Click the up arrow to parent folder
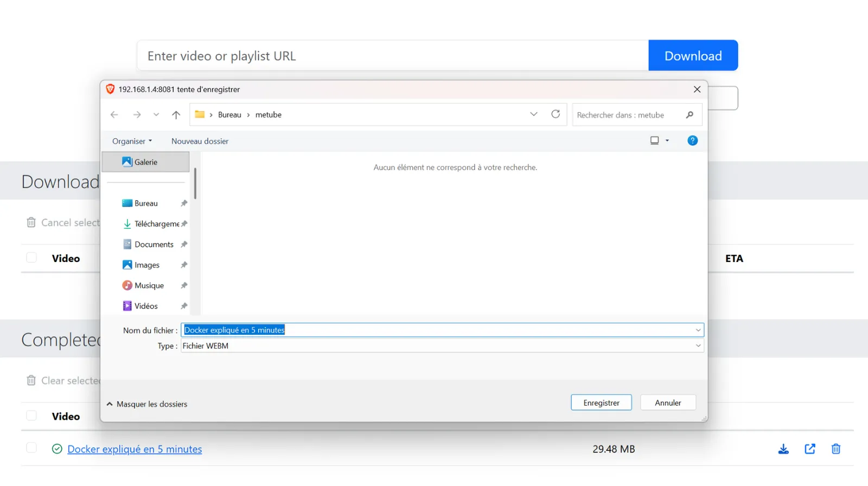This screenshot has width=868, height=486. (176, 115)
